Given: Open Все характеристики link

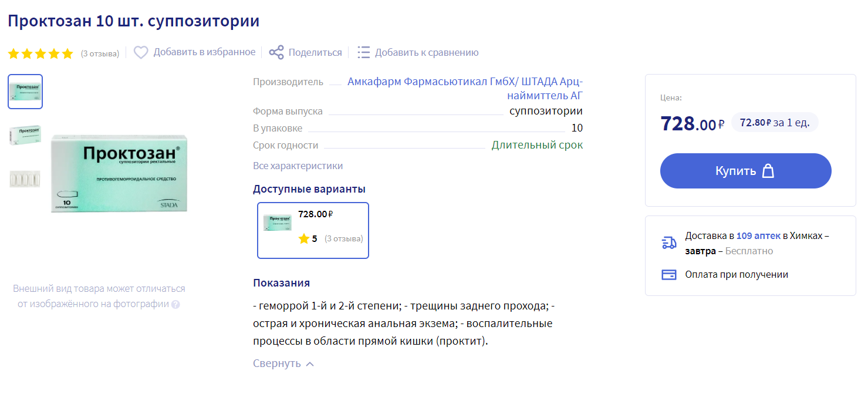Looking at the screenshot, I should tap(298, 166).
